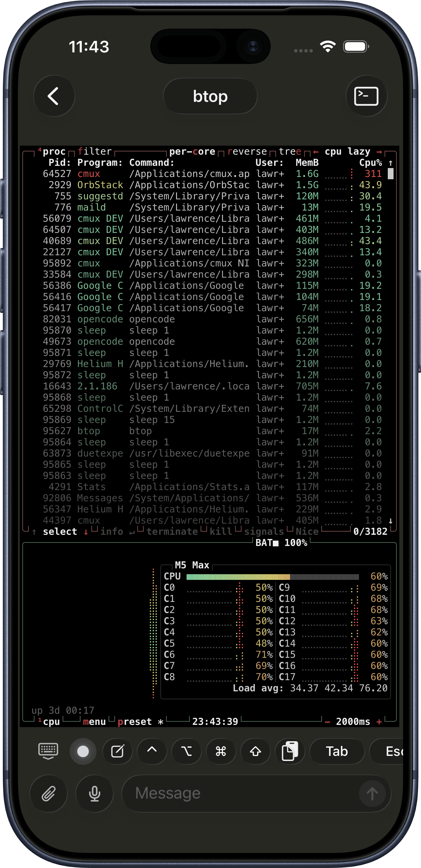
Task: Click the Cpu% column header
Action: (x=371, y=163)
